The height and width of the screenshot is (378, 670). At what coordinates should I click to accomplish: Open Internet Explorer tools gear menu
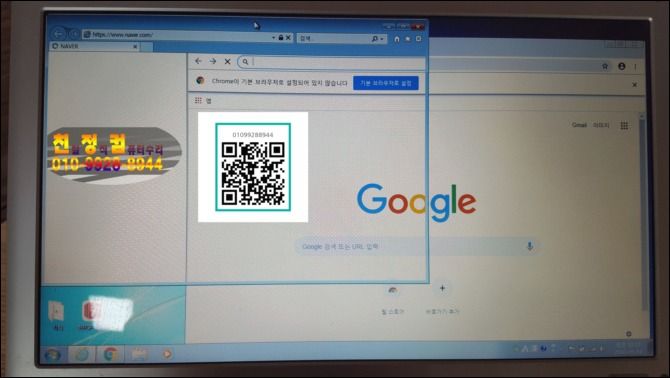(x=418, y=39)
